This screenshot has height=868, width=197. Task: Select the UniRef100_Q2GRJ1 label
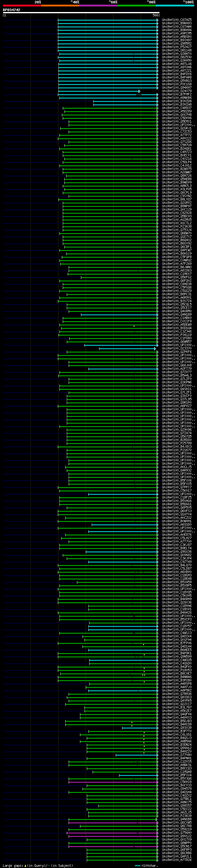coord(176,128)
